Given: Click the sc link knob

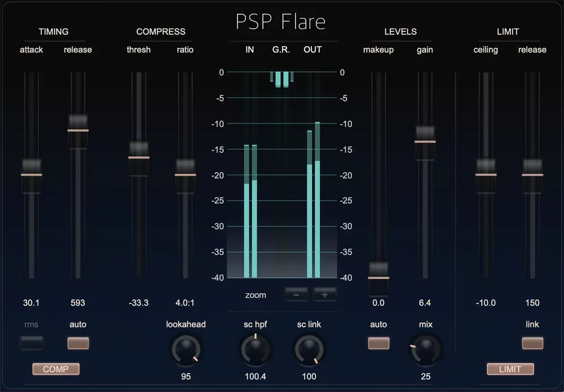Looking at the screenshot, I should pyautogui.click(x=309, y=349).
